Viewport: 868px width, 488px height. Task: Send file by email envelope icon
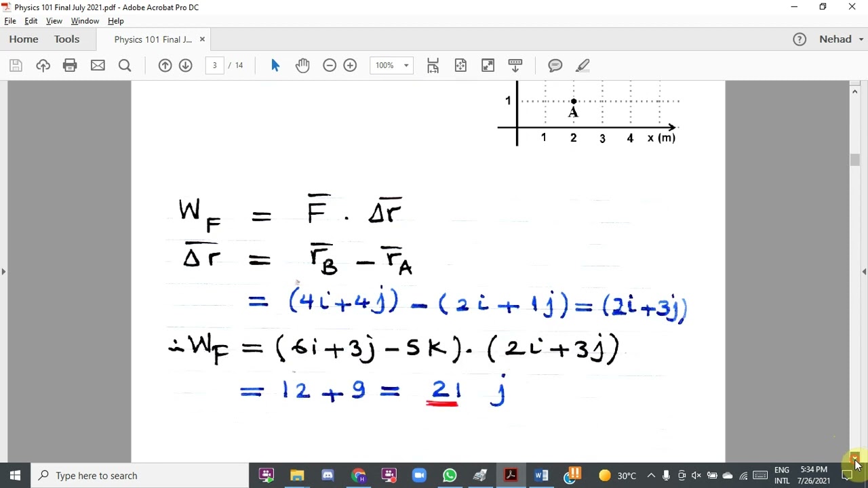click(x=98, y=65)
